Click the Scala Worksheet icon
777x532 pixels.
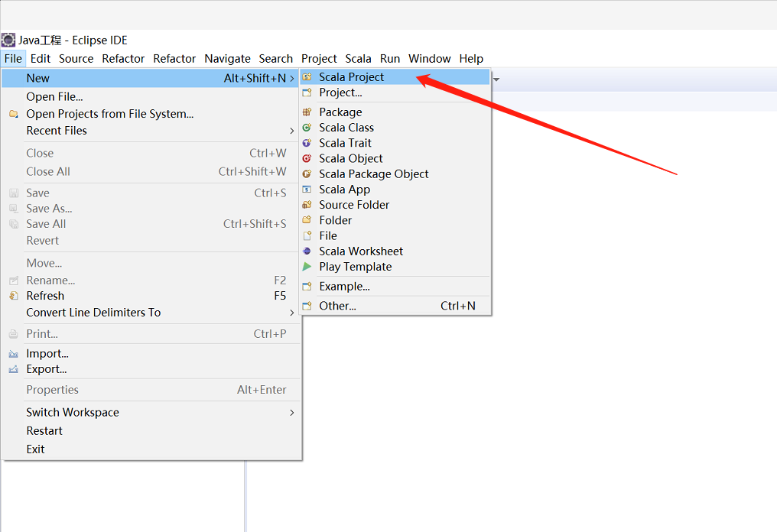tap(307, 251)
